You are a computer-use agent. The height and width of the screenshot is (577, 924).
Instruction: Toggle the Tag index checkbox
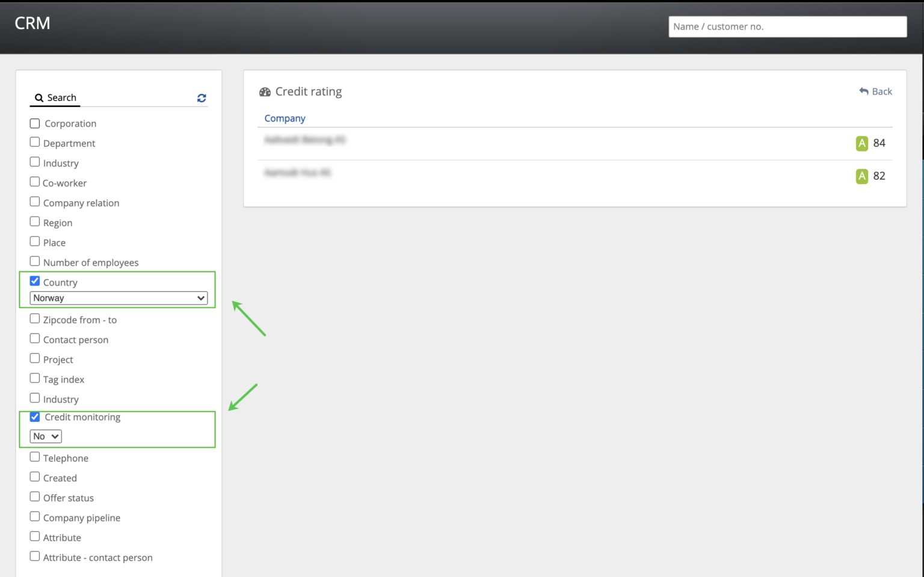[x=35, y=378]
